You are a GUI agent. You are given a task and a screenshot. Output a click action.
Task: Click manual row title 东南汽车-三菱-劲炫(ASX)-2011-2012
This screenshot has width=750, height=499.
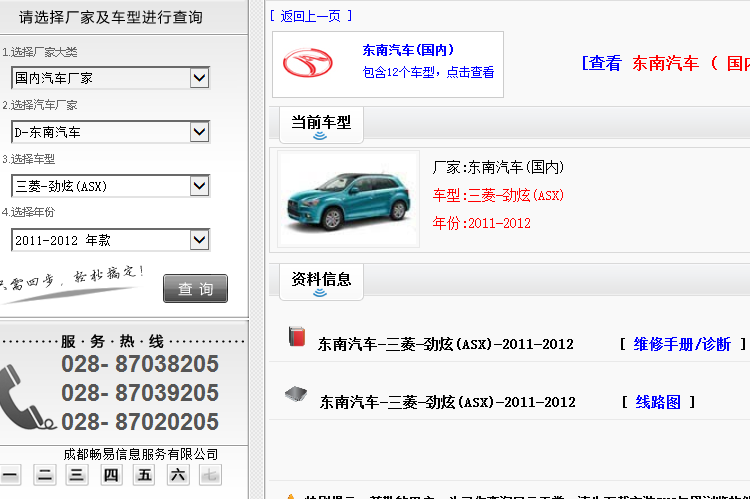[x=445, y=344]
